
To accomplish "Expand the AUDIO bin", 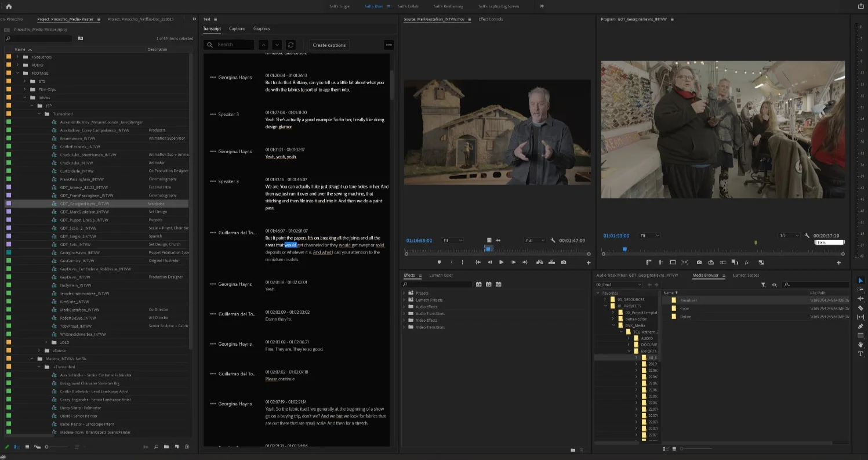I will 18,65.
